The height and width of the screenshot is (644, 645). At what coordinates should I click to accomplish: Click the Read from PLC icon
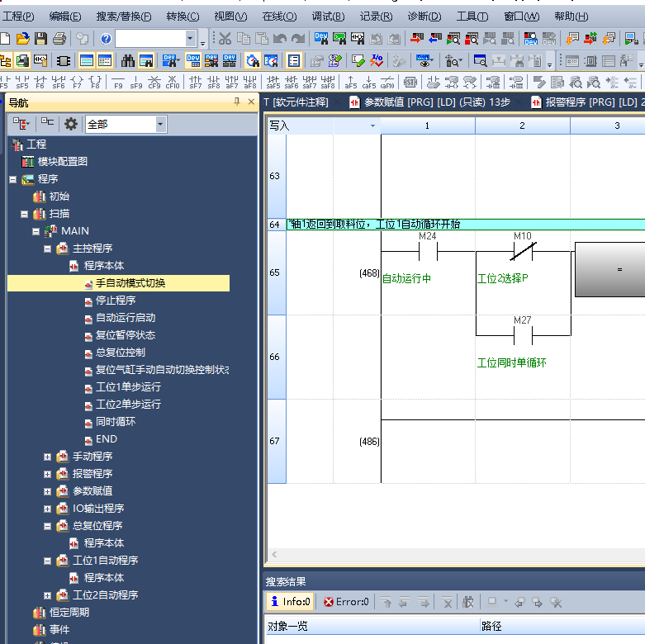pyautogui.click(x=435, y=39)
